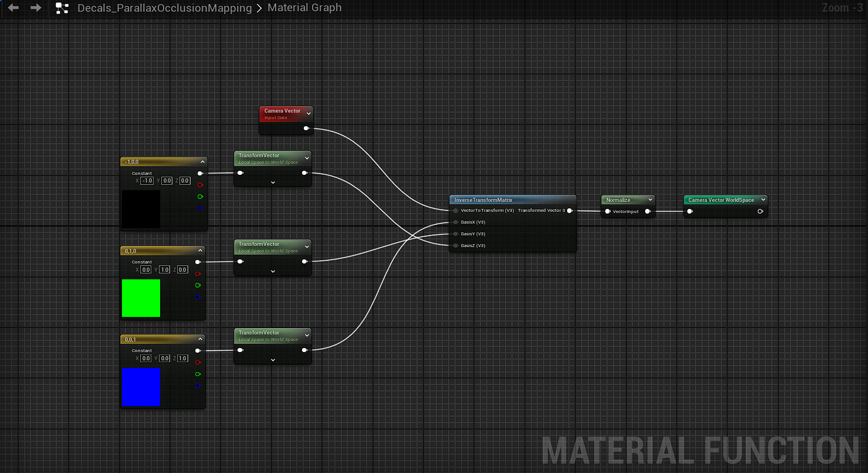Collapse the -1,0,0 constant node
Screen dimensions: 868x473
[x=202, y=161]
